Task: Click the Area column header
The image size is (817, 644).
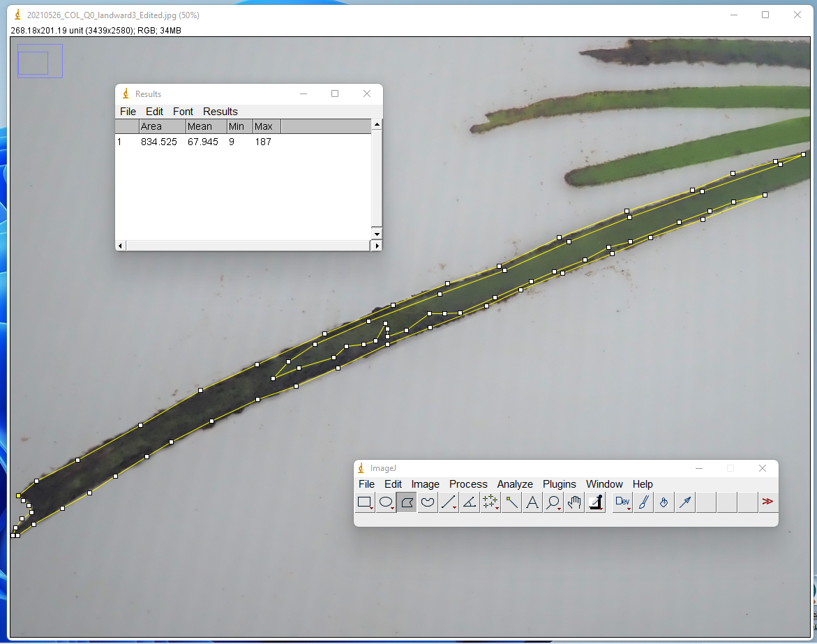Action: click(x=162, y=126)
